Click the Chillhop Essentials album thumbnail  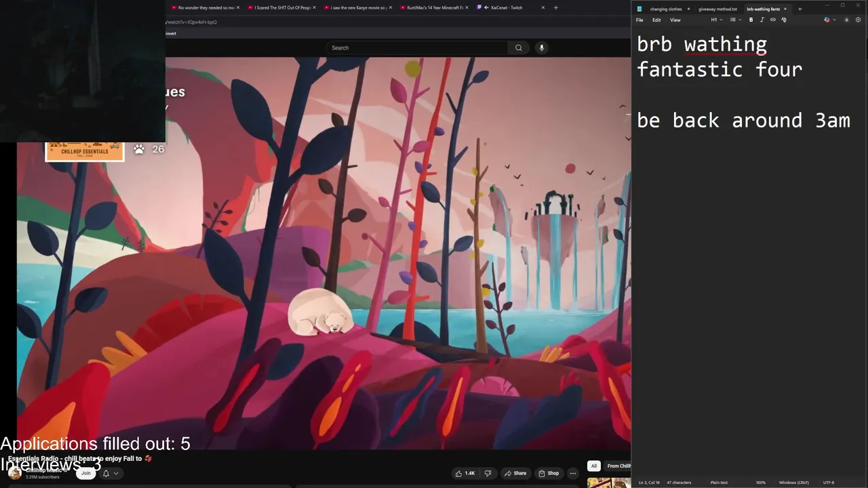(85, 151)
